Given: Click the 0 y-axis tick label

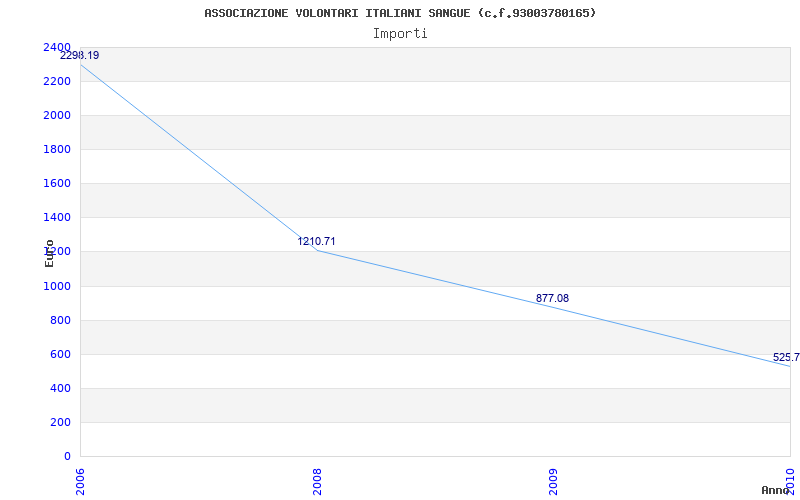Looking at the screenshot, I should pos(68,456).
